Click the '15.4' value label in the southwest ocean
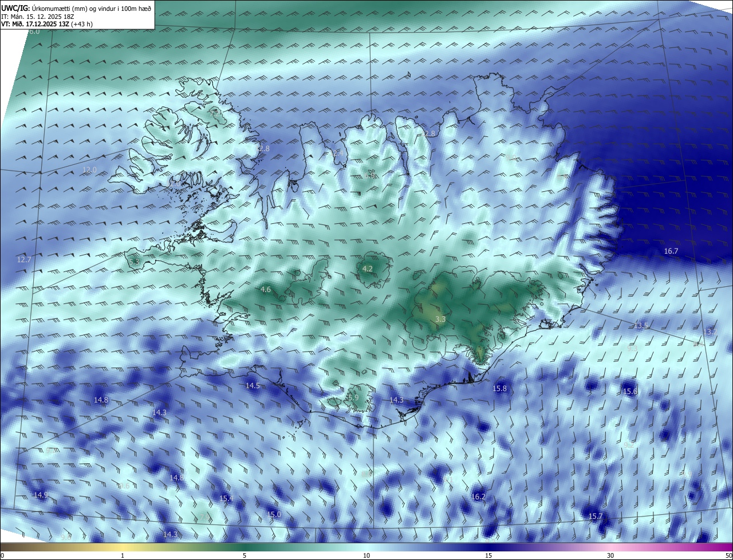 (x=226, y=499)
